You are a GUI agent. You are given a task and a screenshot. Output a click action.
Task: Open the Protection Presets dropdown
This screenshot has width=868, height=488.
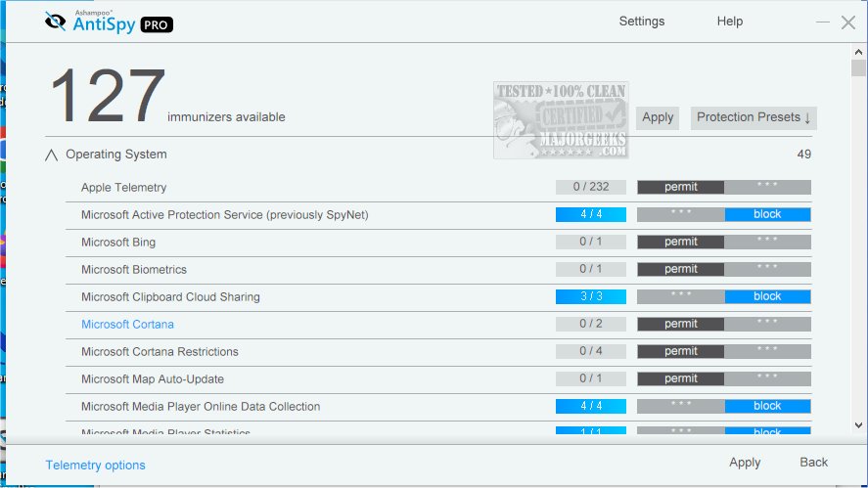point(754,117)
